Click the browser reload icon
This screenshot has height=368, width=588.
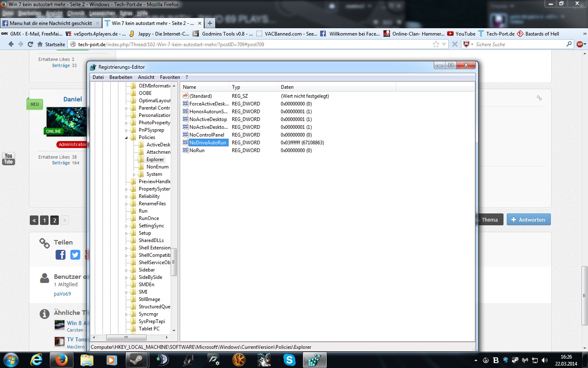pyautogui.click(x=30, y=44)
